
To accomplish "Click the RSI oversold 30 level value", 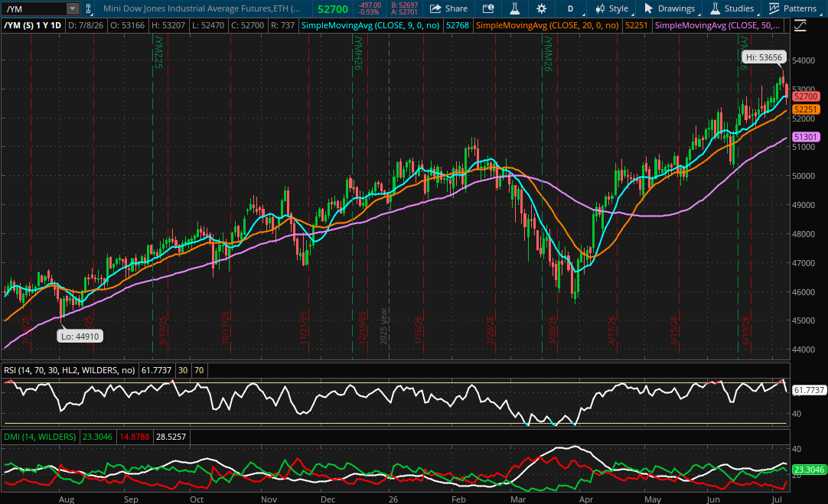I will [183, 370].
